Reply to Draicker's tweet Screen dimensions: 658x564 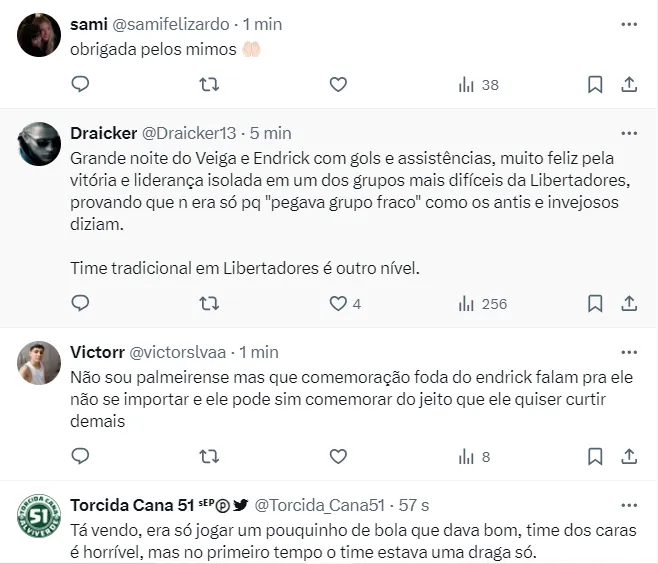[81, 303]
